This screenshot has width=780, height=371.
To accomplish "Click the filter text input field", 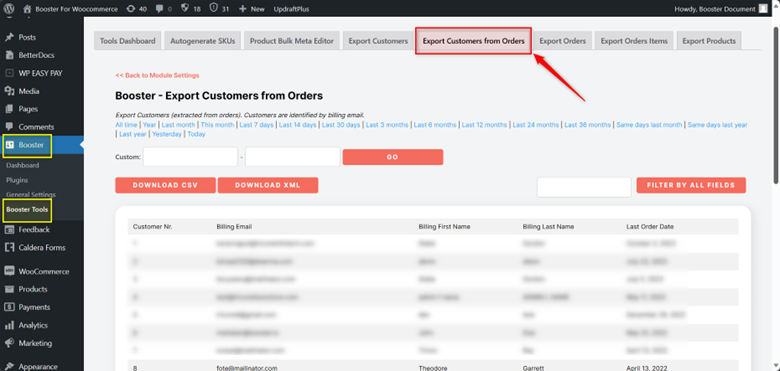I will (584, 187).
